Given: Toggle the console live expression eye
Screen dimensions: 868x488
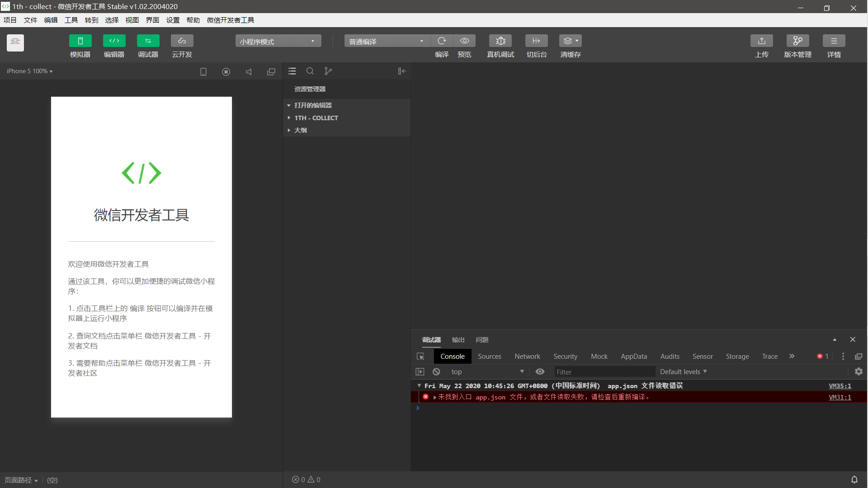Looking at the screenshot, I should [x=540, y=372].
